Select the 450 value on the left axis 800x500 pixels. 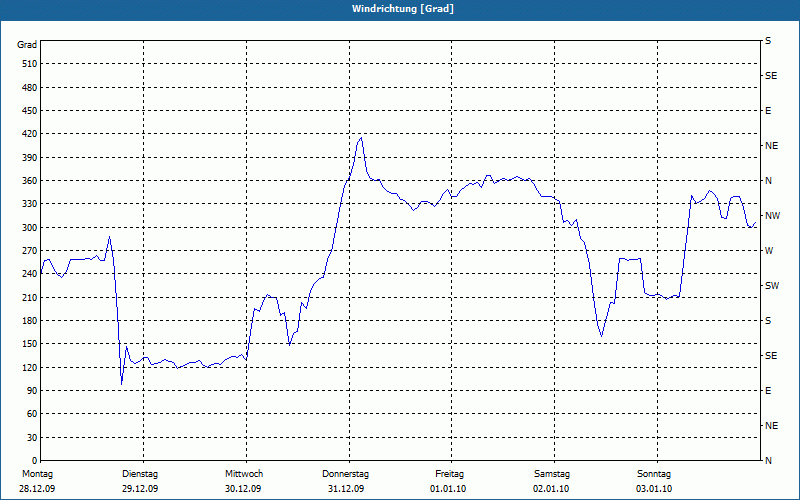tap(29, 111)
